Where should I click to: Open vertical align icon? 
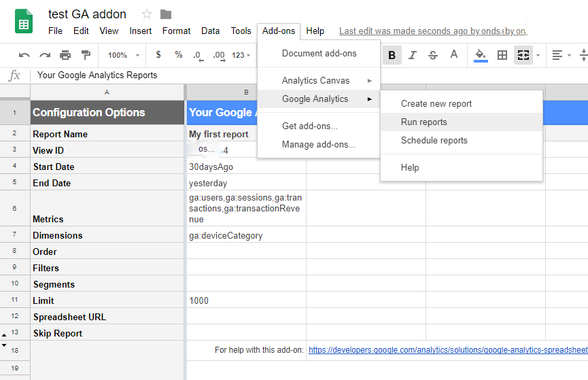point(583,55)
